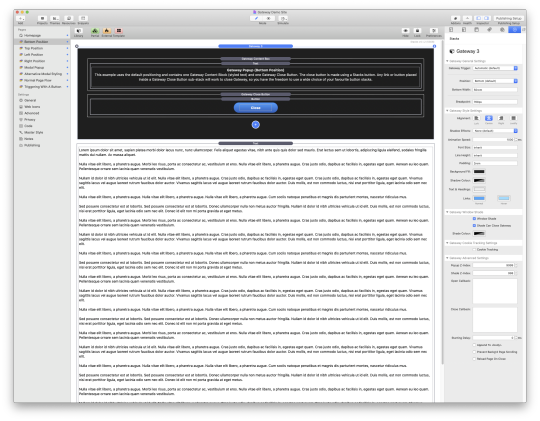Toggle Shade Can Close Gateway checkbox

click(474, 226)
